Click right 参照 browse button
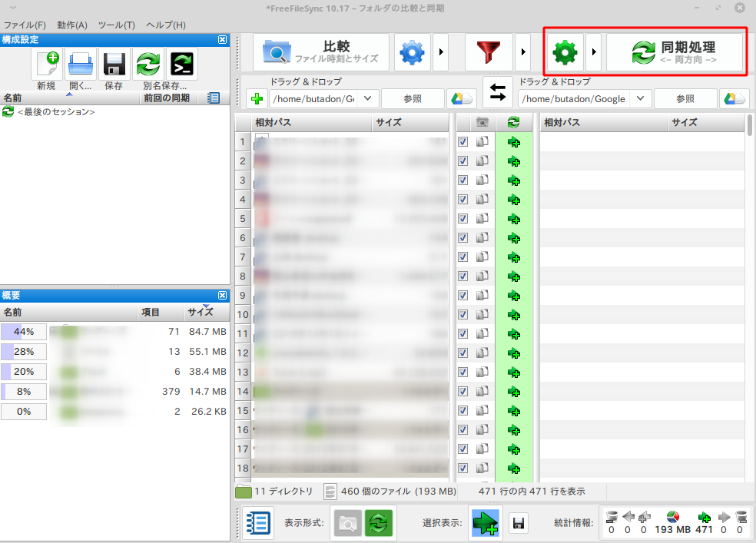This screenshot has width=756, height=543. 685,99
